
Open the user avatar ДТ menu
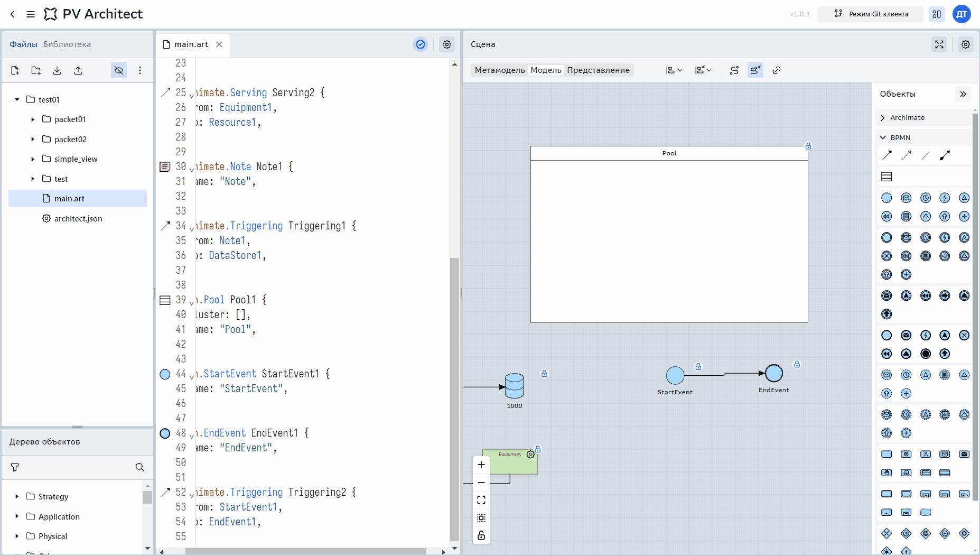coord(962,14)
